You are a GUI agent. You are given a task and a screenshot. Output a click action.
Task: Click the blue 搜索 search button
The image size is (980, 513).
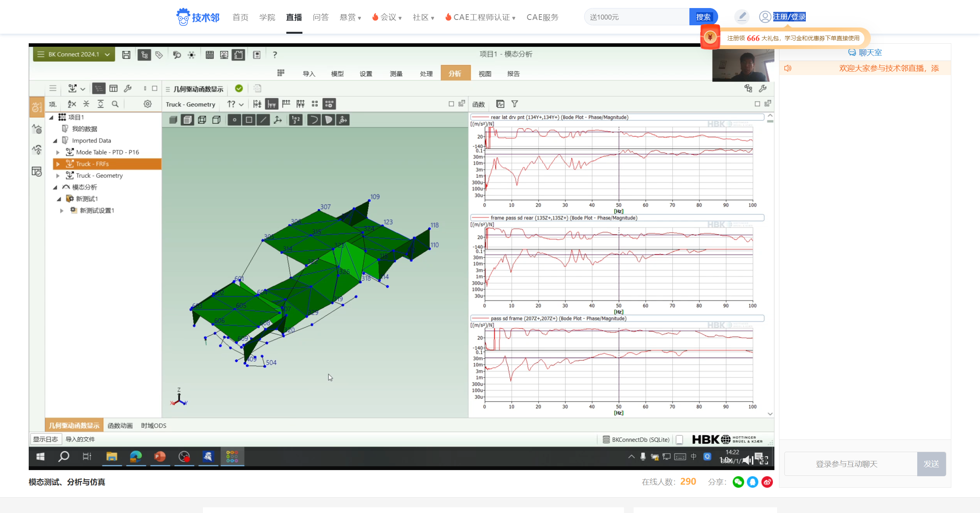pos(703,17)
